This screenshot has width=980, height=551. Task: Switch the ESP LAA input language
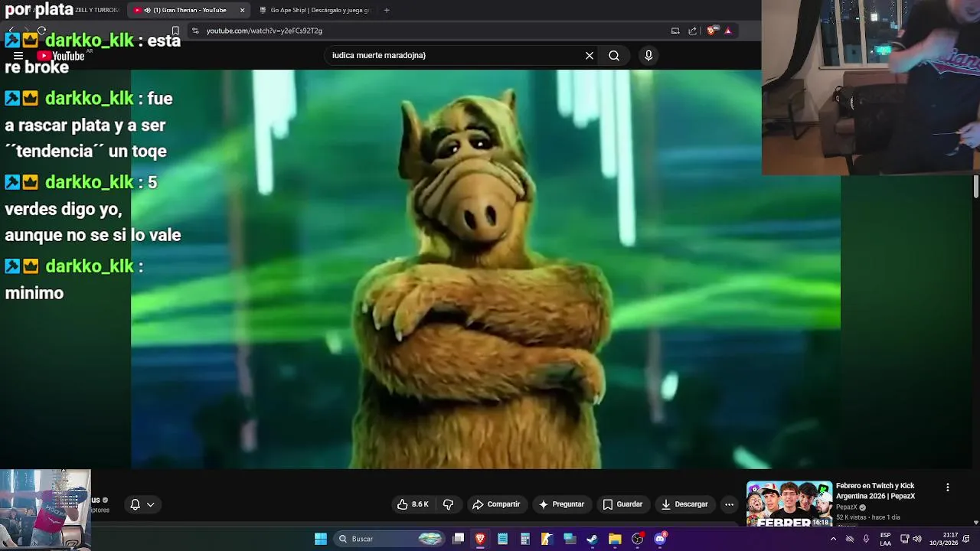(x=885, y=539)
